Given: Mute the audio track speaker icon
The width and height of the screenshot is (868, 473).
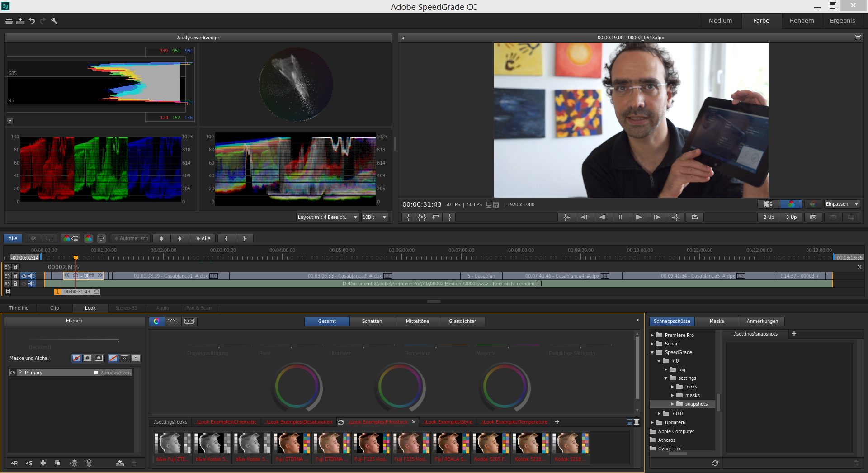Looking at the screenshot, I should click(32, 284).
